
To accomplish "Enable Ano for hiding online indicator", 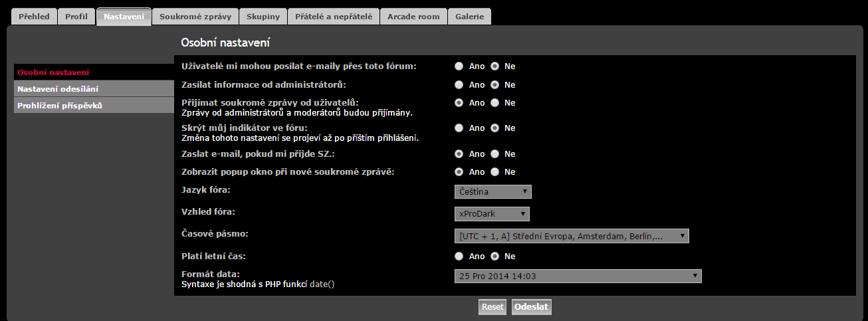I will [x=459, y=128].
